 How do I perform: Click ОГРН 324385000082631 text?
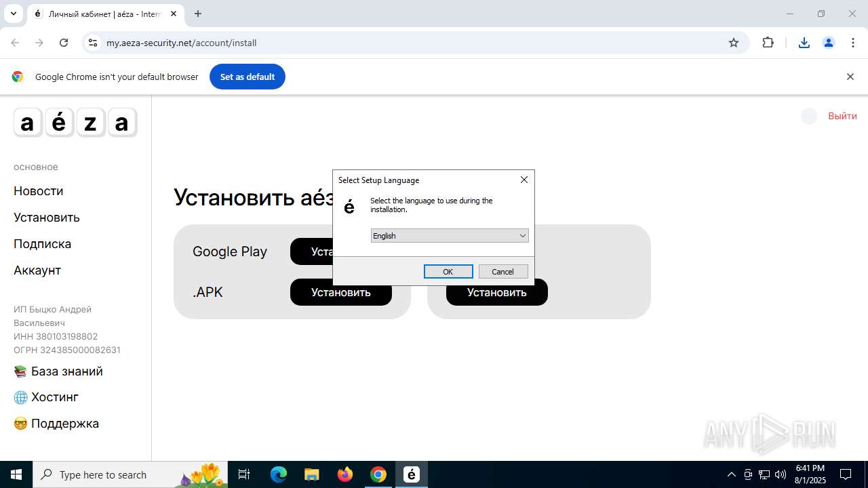(67, 350)
